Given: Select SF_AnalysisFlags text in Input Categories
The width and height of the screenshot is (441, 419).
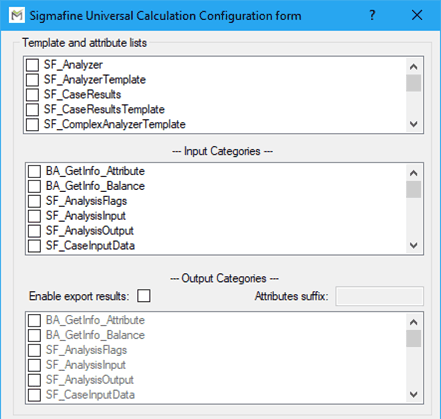Looking at the screenshot, I should point(86,201).
